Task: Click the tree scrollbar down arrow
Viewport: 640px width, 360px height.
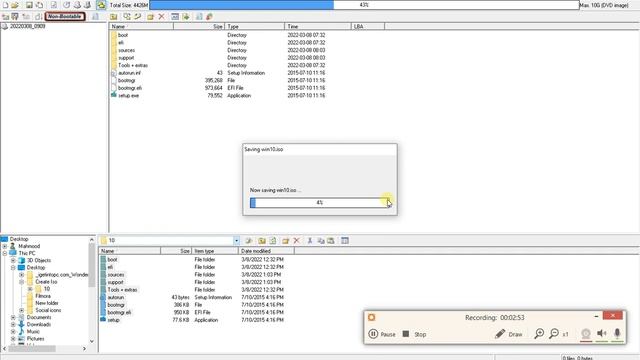Action: coord(91,341)
